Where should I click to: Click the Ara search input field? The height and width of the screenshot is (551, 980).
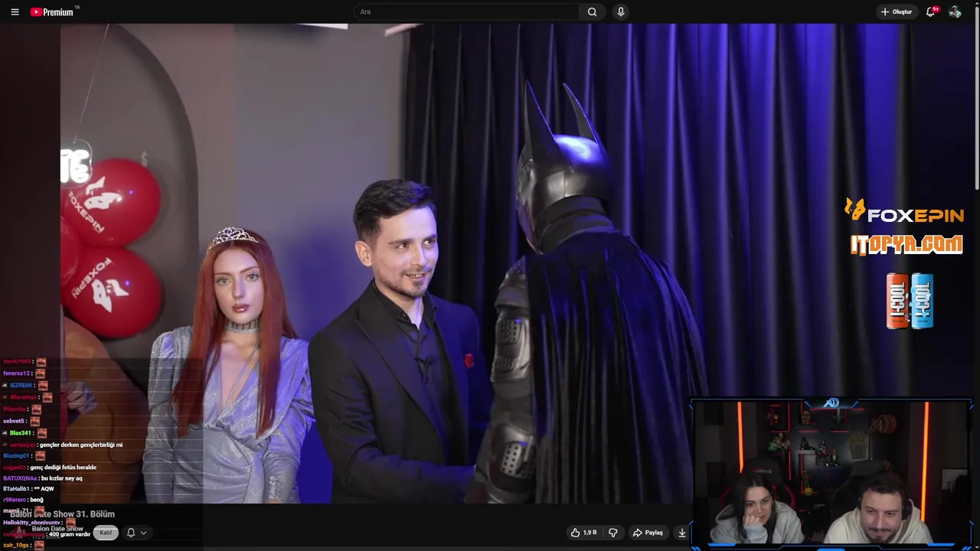pos(467,11)
